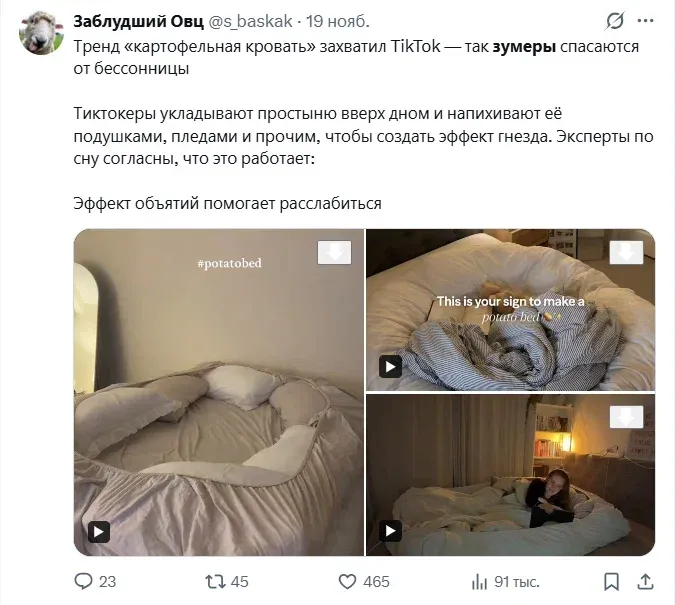
Task: Open the bottom-right evening bedroom thumbnail
Action: pyautogui.click(x=511, y=475)
